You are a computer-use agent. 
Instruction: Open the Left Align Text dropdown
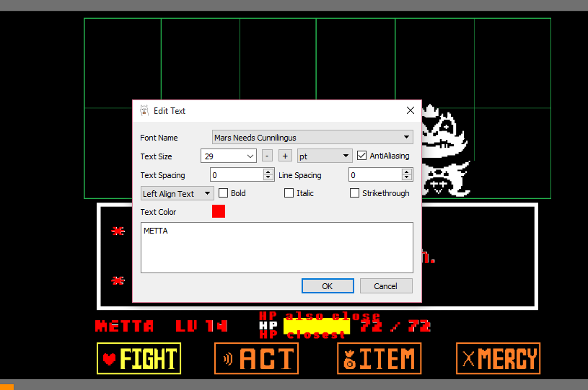[177, 194]
